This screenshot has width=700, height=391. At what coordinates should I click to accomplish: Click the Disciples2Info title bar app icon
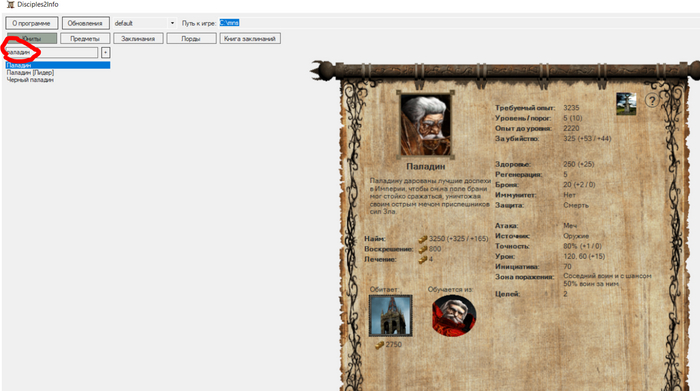[x=10, y=4]
